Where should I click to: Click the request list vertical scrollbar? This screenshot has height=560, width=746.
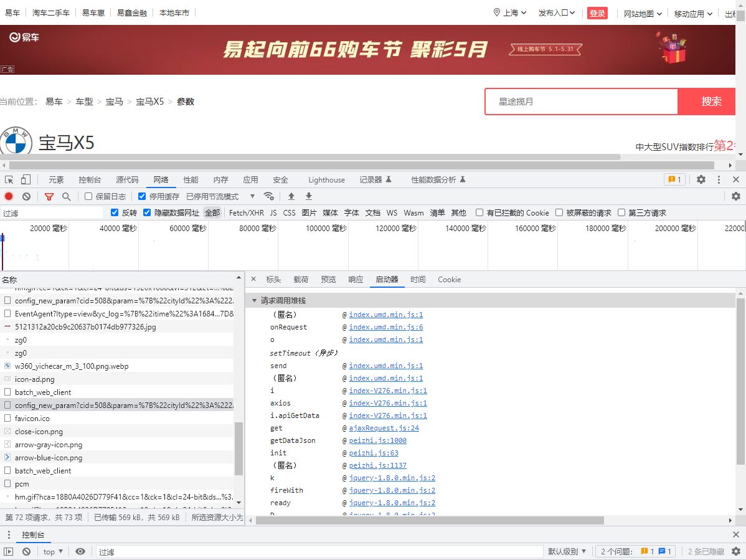click(239, 448)
